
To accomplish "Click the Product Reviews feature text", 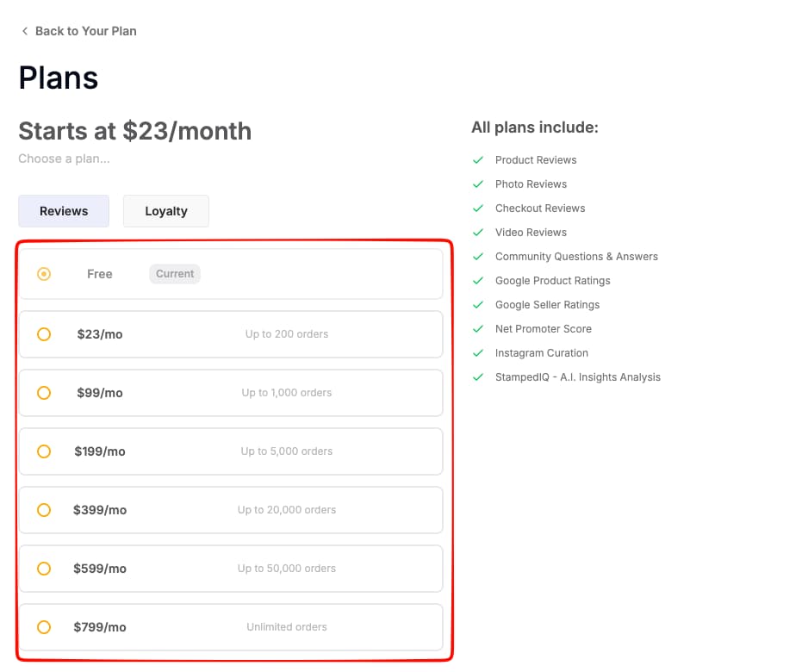I will point(536,160).
